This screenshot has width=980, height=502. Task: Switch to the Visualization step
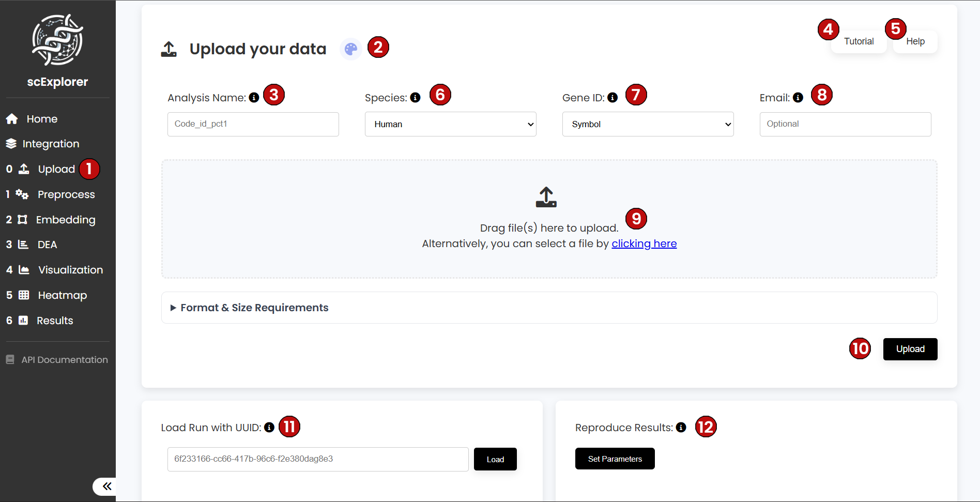click(71, 270)
